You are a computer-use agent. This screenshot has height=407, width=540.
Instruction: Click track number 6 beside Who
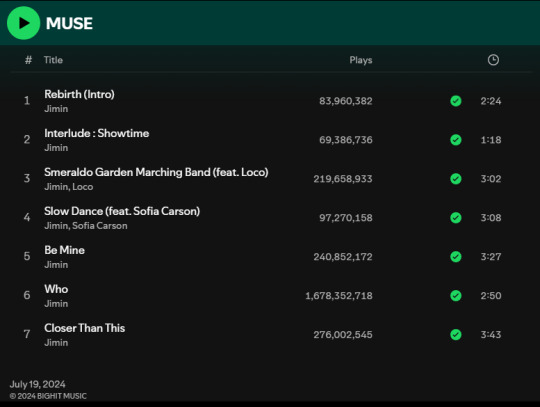(x=27, y=295)
